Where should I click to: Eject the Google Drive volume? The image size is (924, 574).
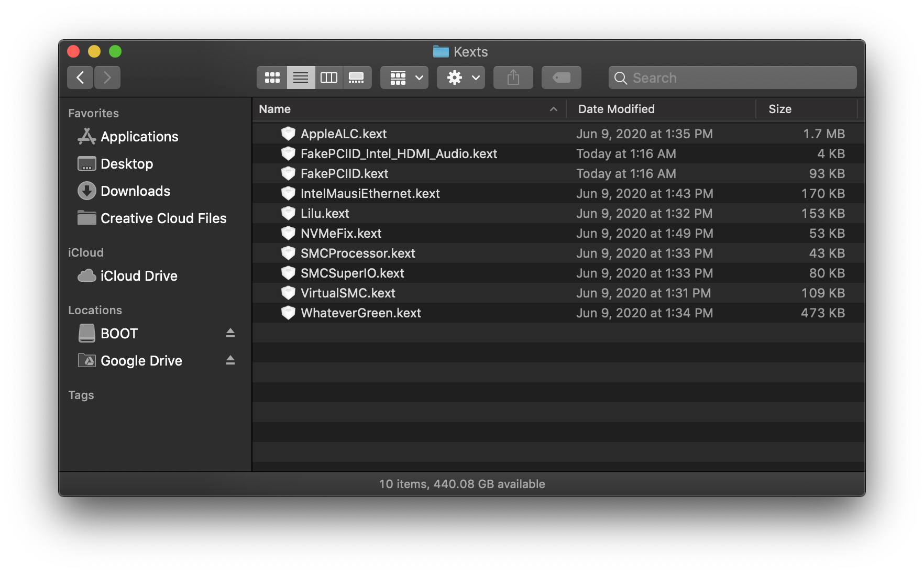point(230,360)
